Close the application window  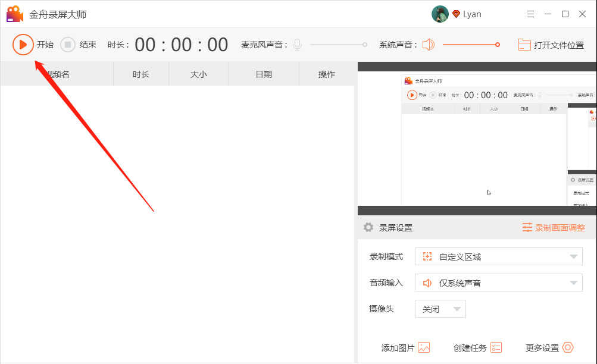(582, 14)
